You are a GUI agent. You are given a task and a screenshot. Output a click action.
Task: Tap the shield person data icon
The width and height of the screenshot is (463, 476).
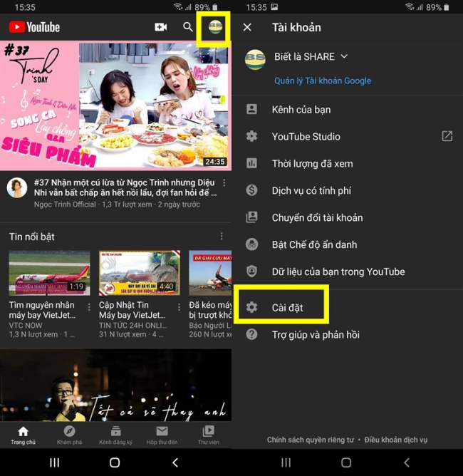(x=251, y=271)
